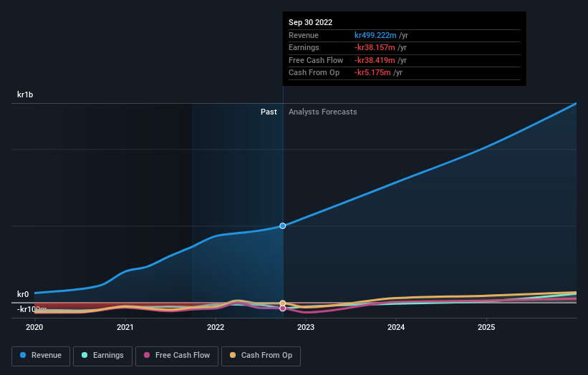
Task: Click the 2022 x-axis label
Action: tap(216, 328)
